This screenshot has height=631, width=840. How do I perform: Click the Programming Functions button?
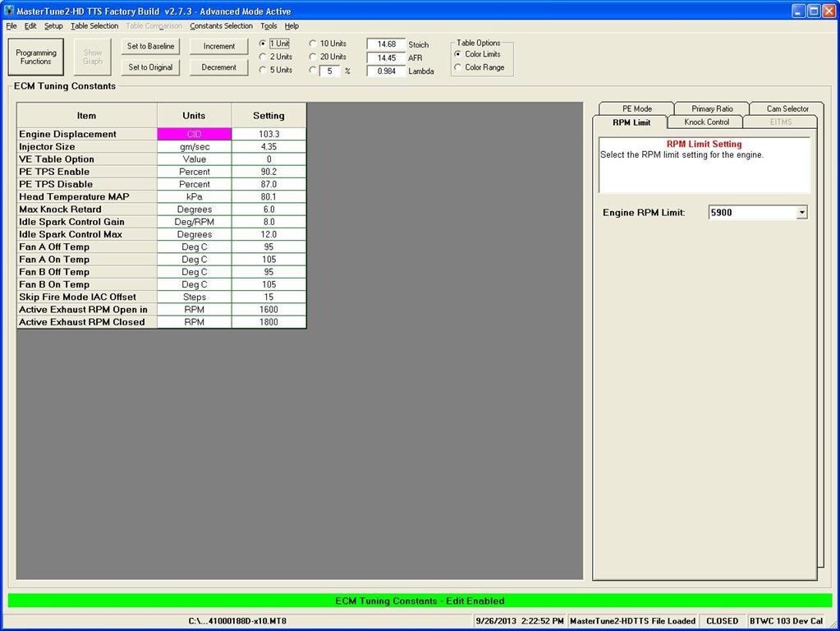click(x=36, y=57)
